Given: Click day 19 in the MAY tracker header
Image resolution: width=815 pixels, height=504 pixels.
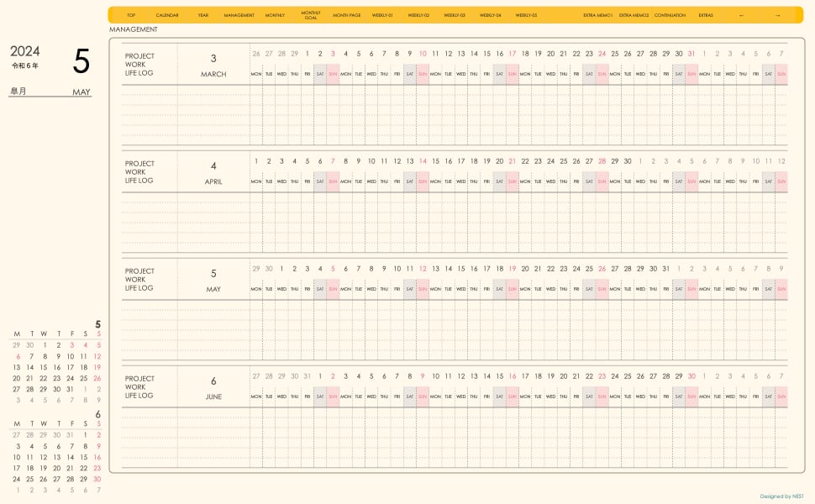Looking at the screenshot, I should pyautogui.click(x=513, y=269).
